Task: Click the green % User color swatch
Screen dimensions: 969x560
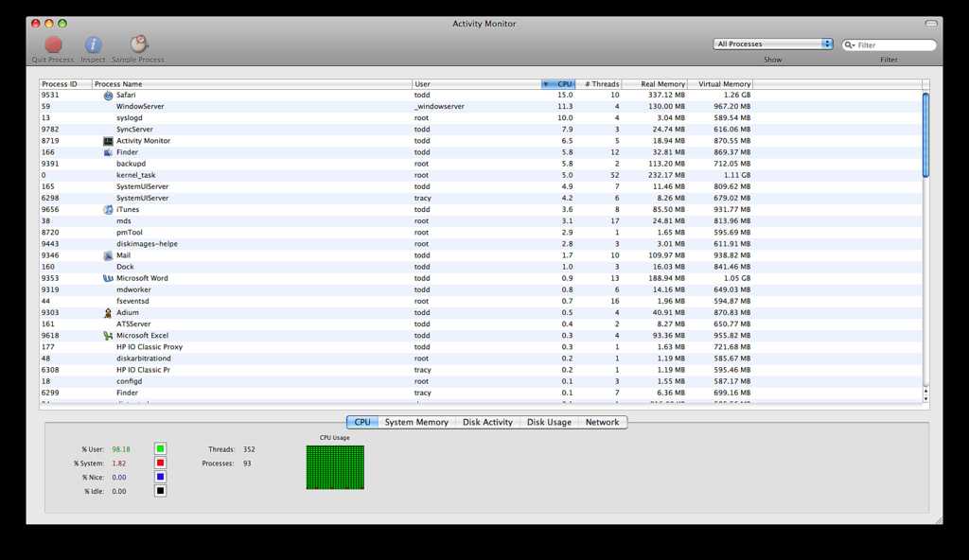Action: click(160, 448)
